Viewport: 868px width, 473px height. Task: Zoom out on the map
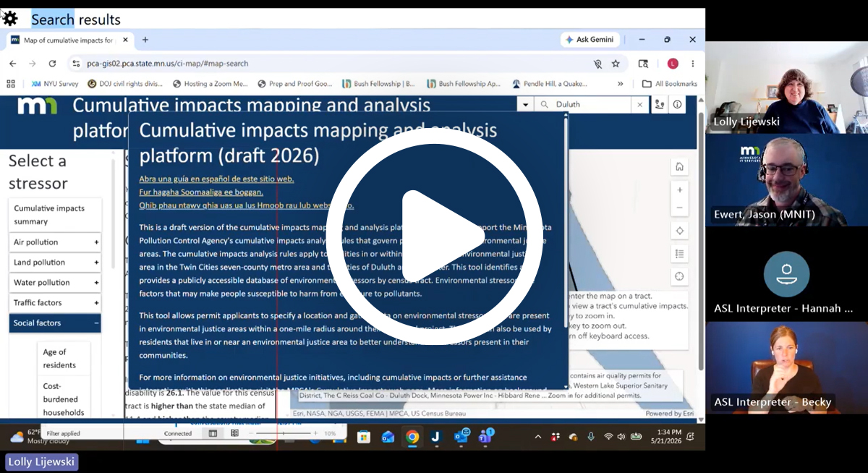tap(679, 208)
